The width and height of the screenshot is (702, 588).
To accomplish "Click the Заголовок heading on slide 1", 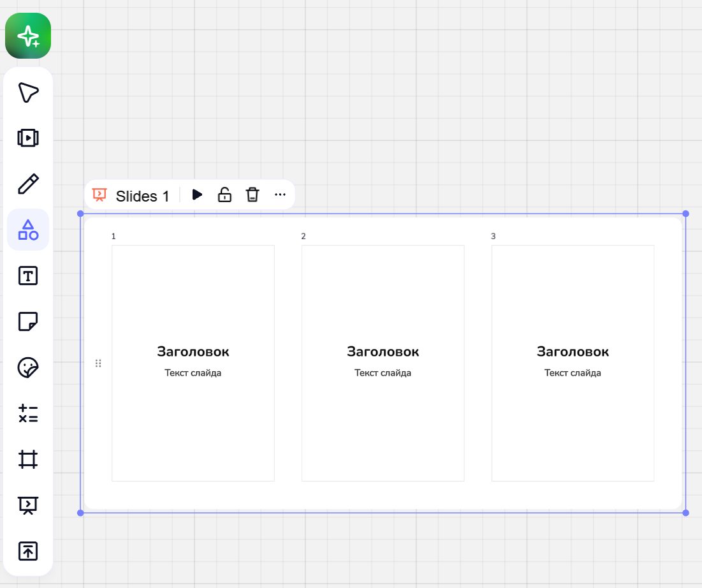I will pos(193,351).
